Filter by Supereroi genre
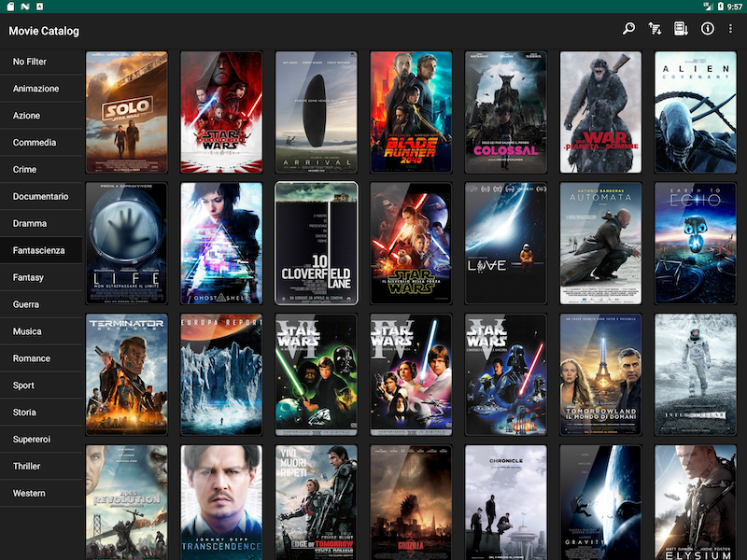 click(41, 440)
